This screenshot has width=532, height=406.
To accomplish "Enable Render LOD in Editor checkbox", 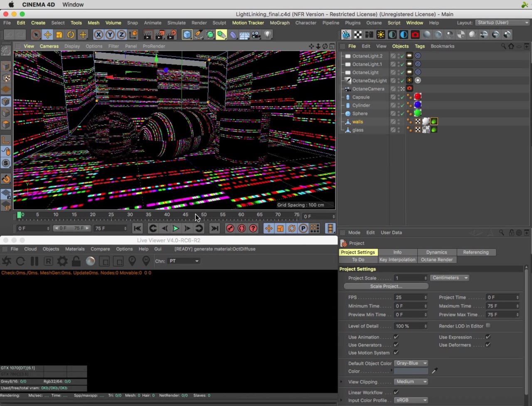I will (488, 326).
